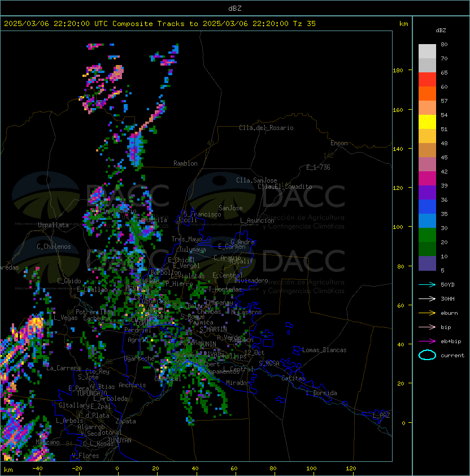Click the 'Tres_Mayo' place label

point(186,239)
